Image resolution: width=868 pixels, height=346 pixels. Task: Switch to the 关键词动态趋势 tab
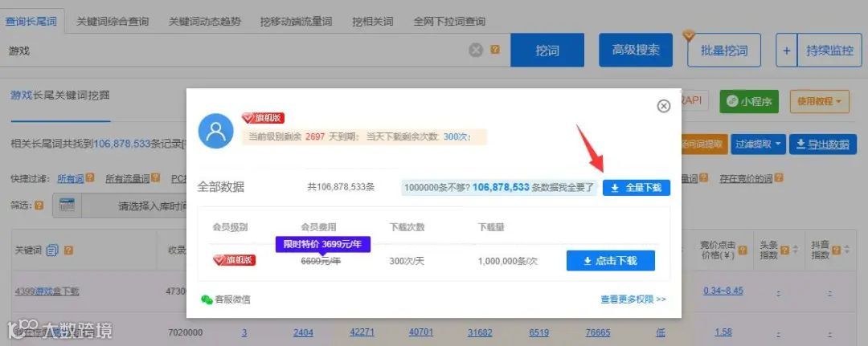tap(205, 22)
